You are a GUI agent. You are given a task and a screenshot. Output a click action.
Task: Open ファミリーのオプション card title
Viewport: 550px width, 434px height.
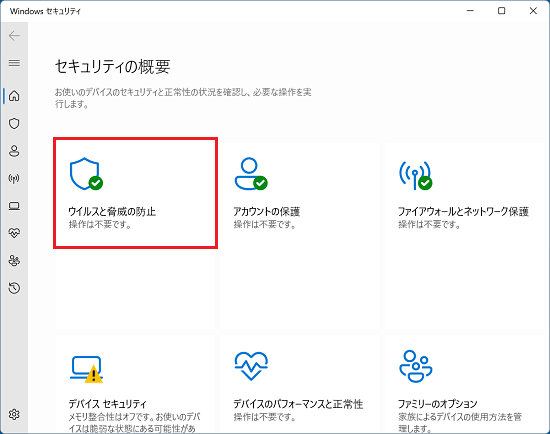click(438, 404)
